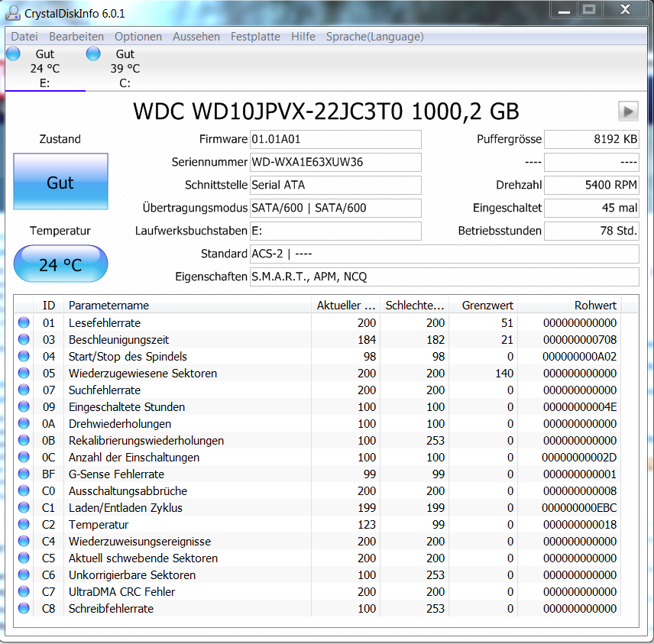Open the Optionen menu

[138, 37]
